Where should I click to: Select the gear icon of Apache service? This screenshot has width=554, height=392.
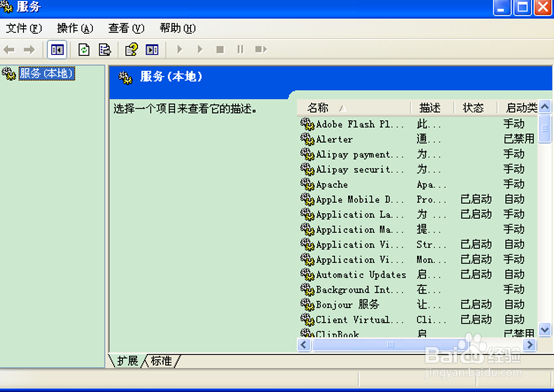[307, 184]
